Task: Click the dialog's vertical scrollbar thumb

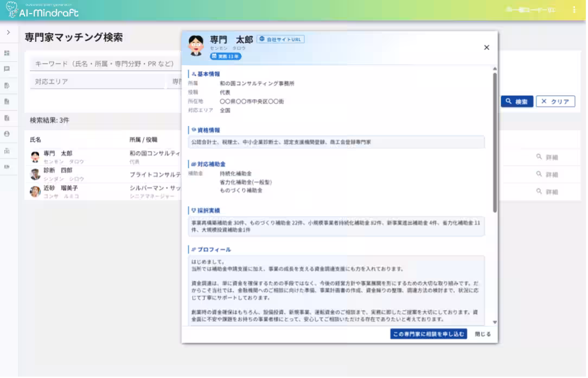Action: click(496, 143)
